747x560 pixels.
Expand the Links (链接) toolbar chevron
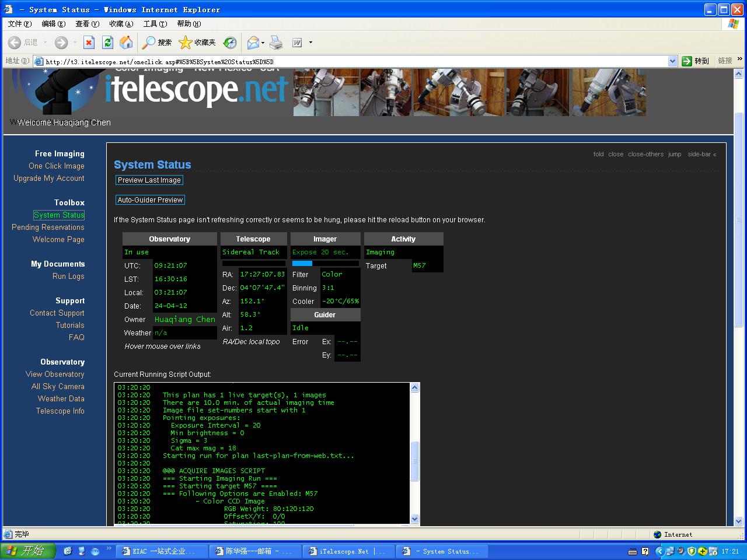coord(740,60)
